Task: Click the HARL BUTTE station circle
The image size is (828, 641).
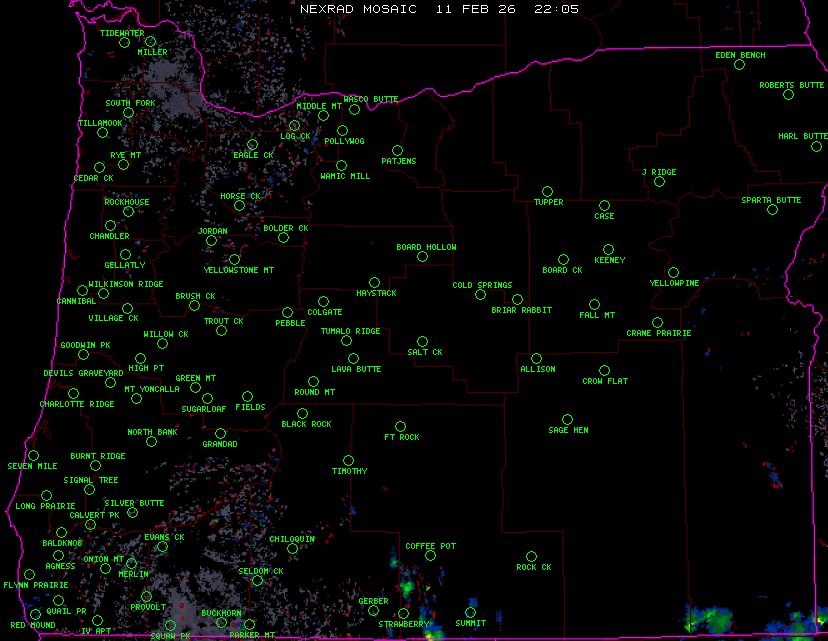Action: click(816, 147)
